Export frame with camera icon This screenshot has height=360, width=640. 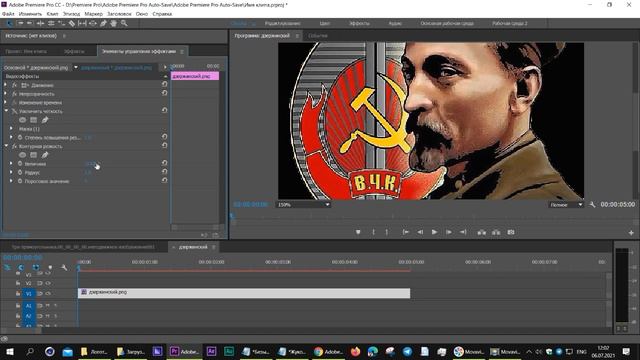point(511,232)
